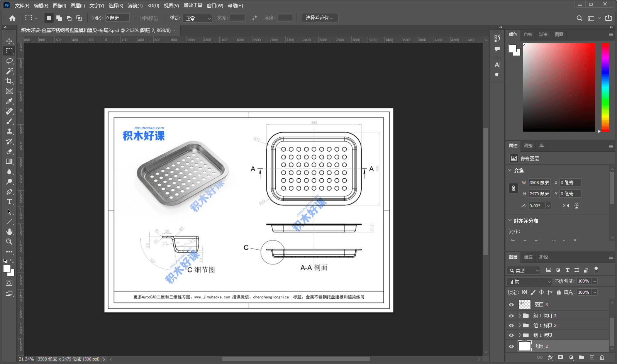Viewport: 617px width, 364px height.
Task: Click the rainbow hue slider strip
Action: pyautogui.click(x=605, y=87)
